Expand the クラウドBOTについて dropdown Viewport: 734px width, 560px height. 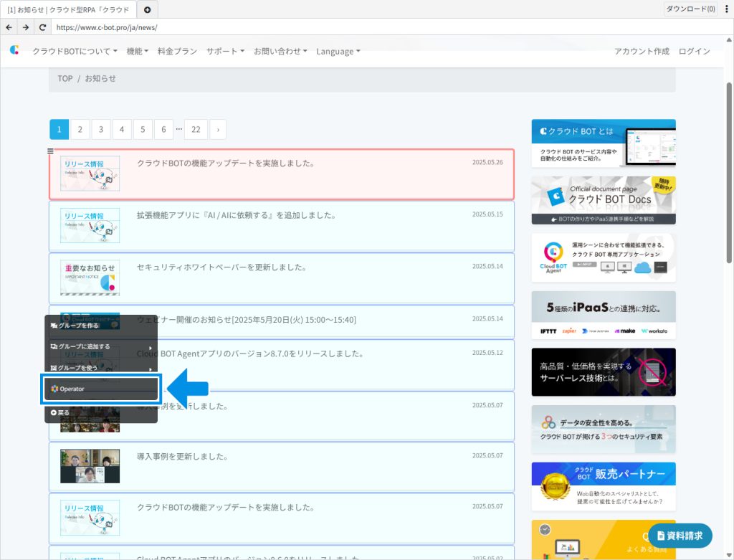coord(75,51)
